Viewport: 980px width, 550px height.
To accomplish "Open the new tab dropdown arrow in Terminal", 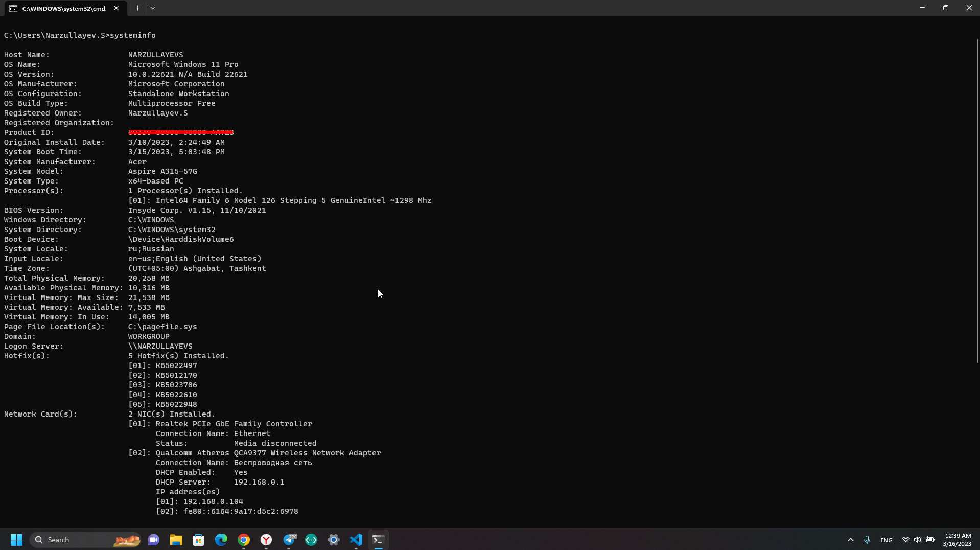I will pos(153,8).
